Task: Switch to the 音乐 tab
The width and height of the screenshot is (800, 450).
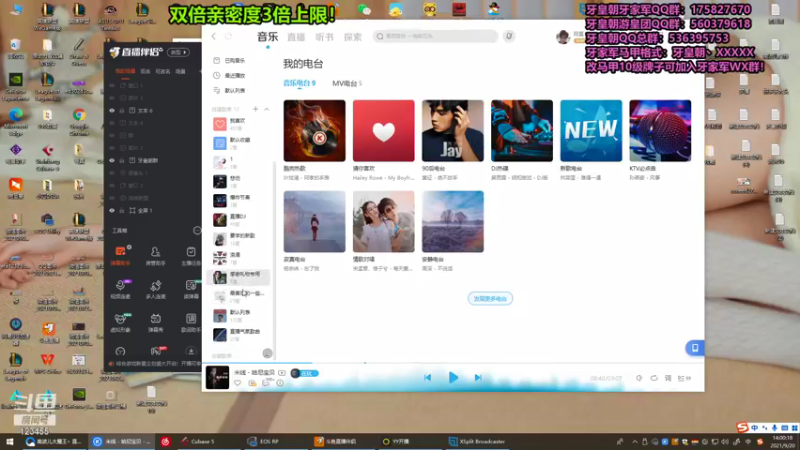Action: point(267,37)
